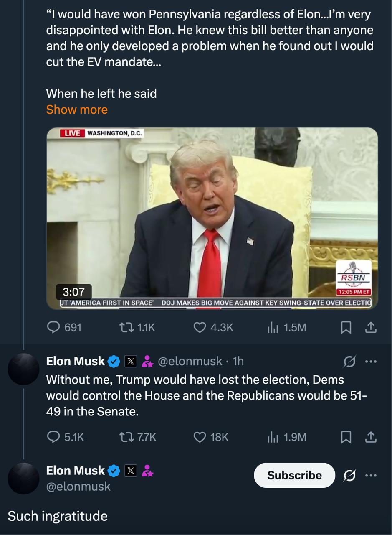This screenshot has width=392, height=535.
Task: Repost the video post with 1.1K reposts
Action: 137,327
